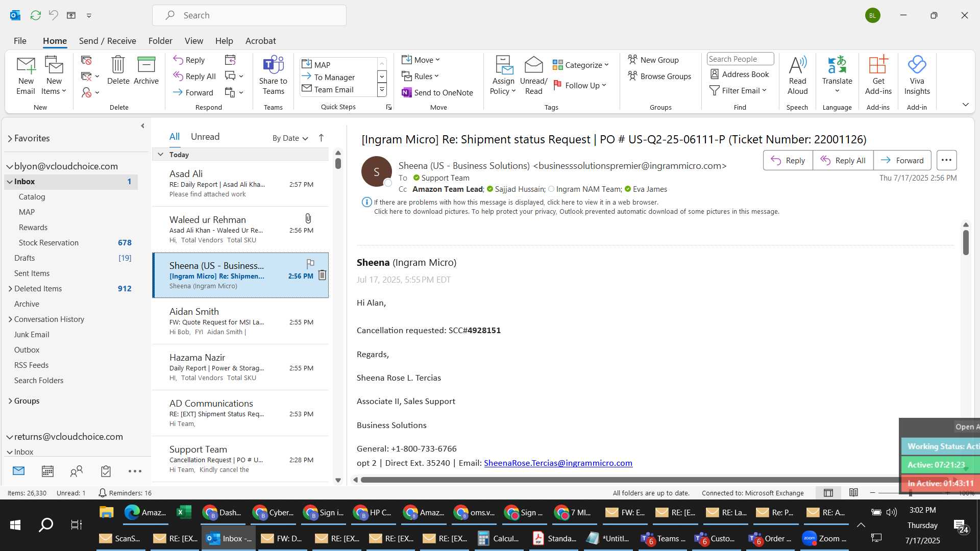This screenshot has height=551, width=980.
Task: Toggle sort order arrow in message list
Action: tap(321, 138)
